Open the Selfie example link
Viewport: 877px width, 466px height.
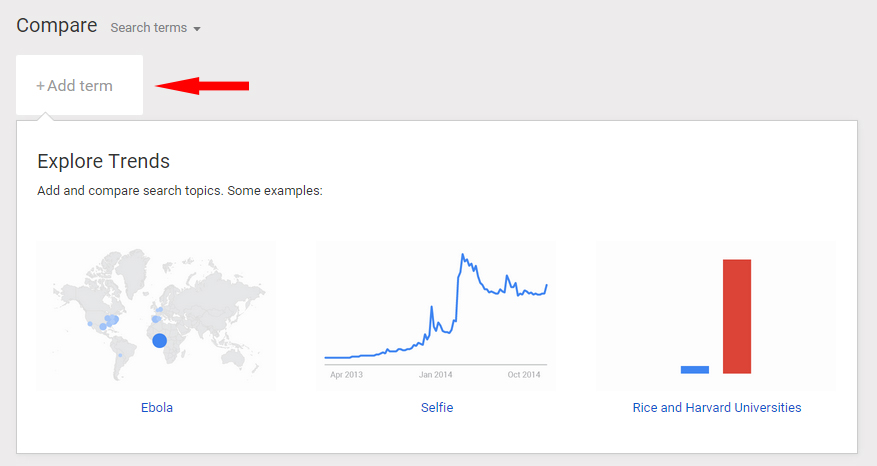click(437, 407)
